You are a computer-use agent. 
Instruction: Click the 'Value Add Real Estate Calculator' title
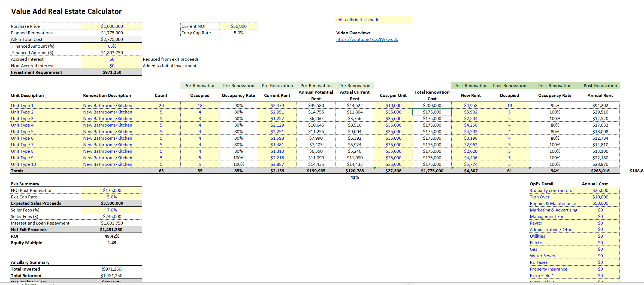(66, 11)
